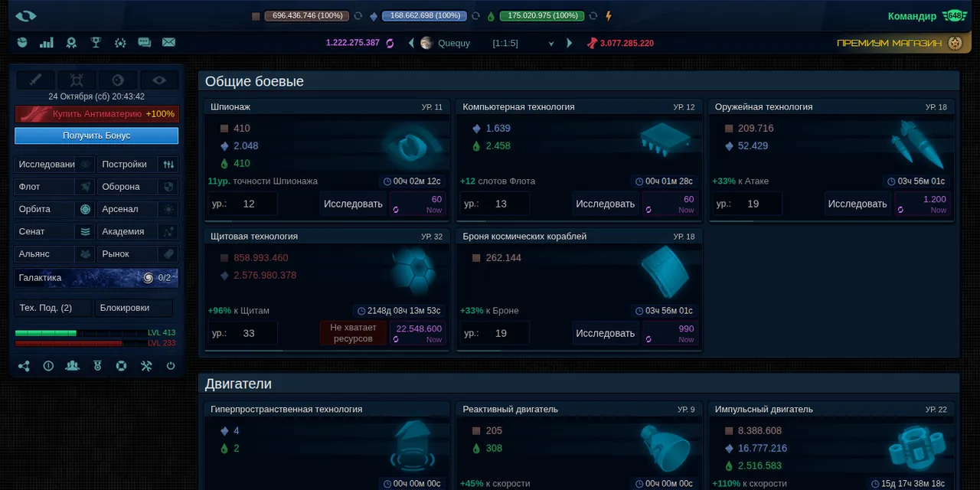This screenshot has height=490, width=980.
Task: Select the single sword icon tab
Action: (x=35, y=80)
